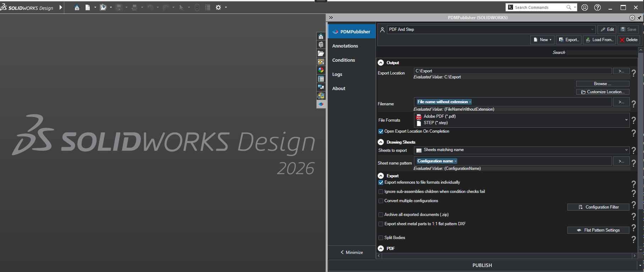Switch to the Annotations tab
The width and height of the screenshot is (644, 272).
pos(352,46)
